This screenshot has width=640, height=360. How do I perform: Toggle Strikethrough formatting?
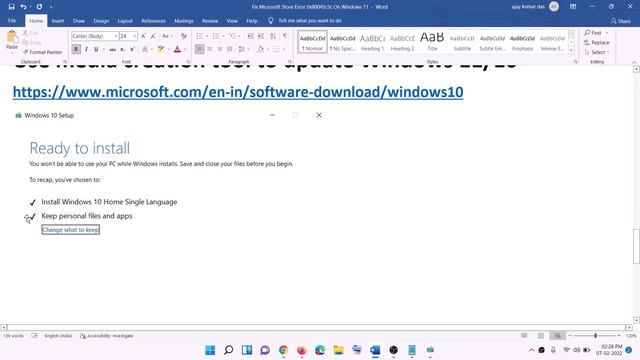112,49
